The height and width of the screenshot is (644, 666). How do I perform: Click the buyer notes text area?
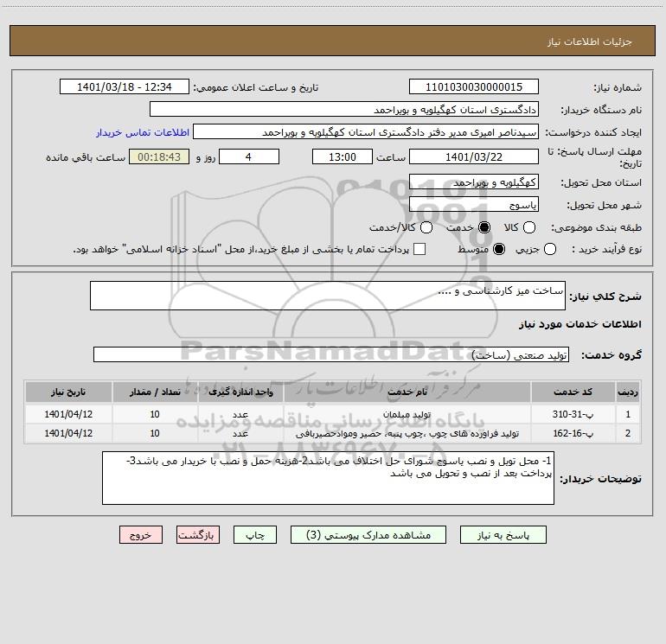pos(328,478)
